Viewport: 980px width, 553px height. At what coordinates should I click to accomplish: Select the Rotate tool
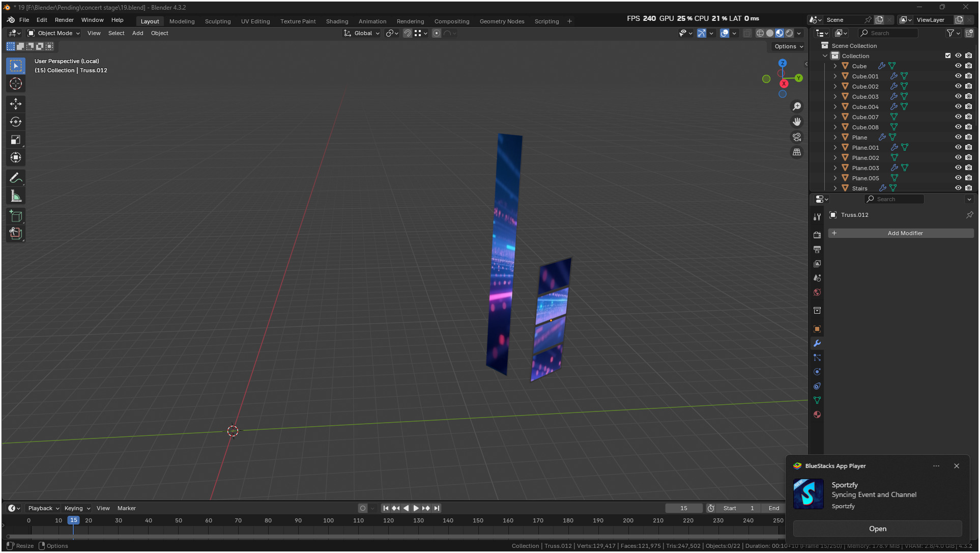tap(16, 122)
